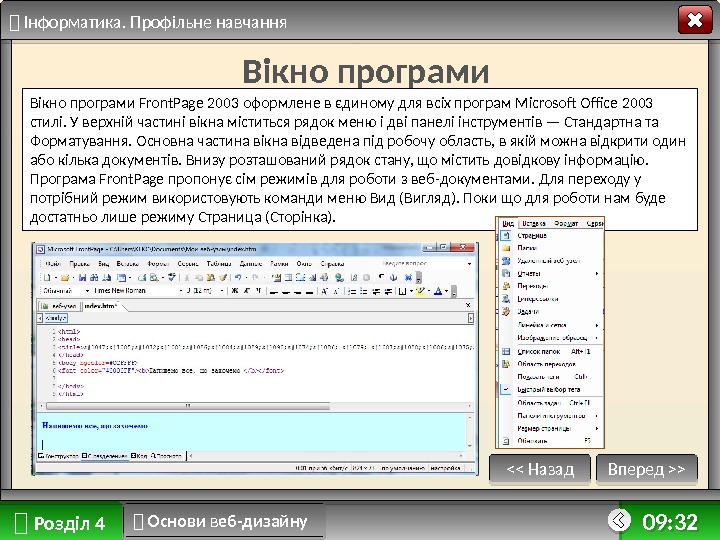Click Format Painter brush icon in toolbar
The height and width of the screenshot is (540, 720).
pos(223,277)
